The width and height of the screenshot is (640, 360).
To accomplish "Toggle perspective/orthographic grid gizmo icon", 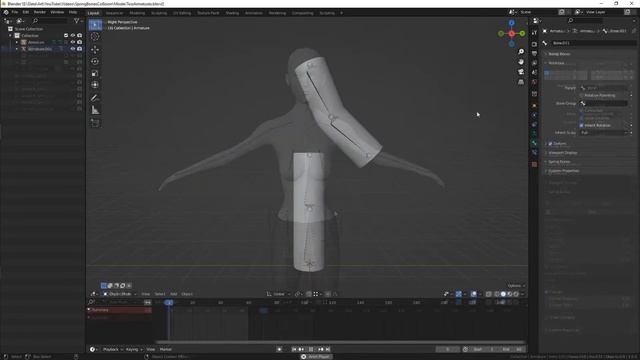I will coord(521,82).
